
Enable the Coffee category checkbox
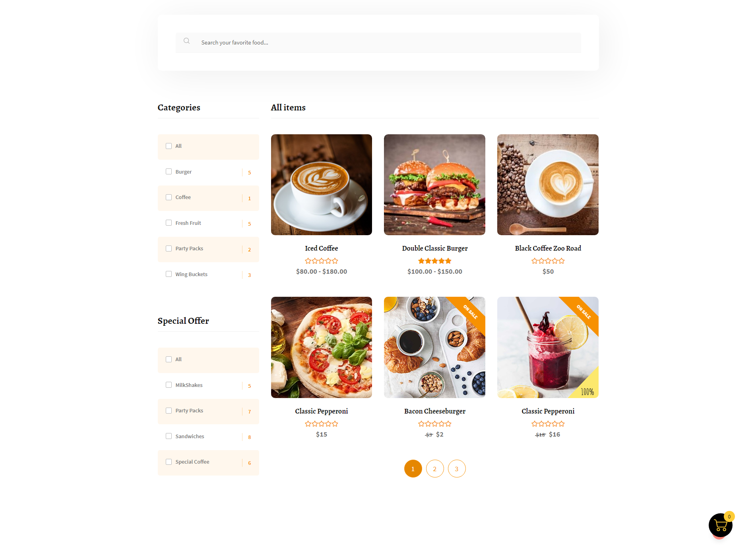tap(169, 197)
